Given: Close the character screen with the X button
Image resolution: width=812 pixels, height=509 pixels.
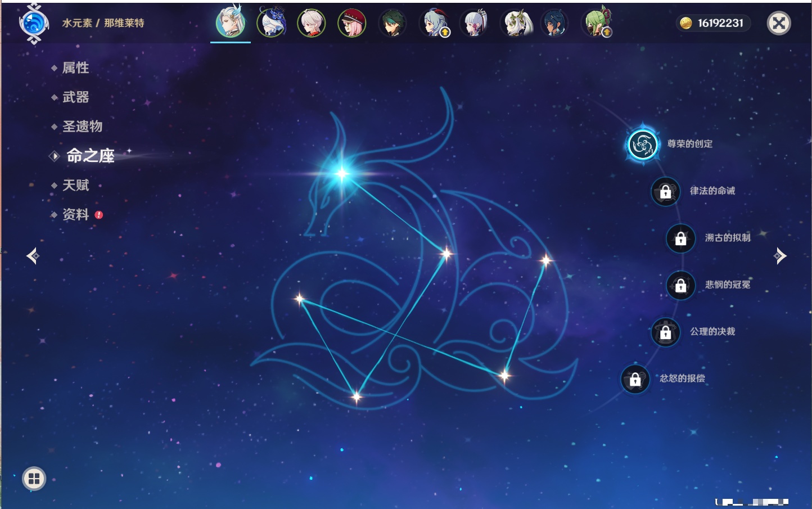Looking at the screenshot, I should point(779,23).
